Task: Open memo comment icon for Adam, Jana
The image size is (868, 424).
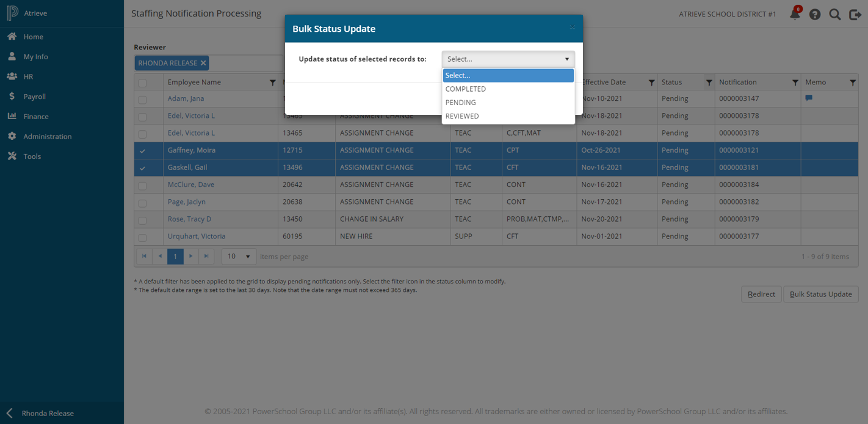Action: click(x=809, y=98)
